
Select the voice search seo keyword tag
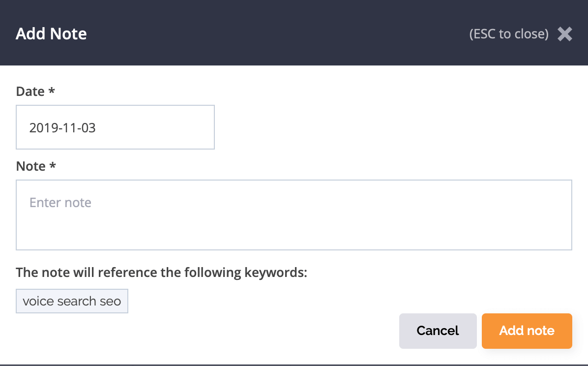click(72, 301)
